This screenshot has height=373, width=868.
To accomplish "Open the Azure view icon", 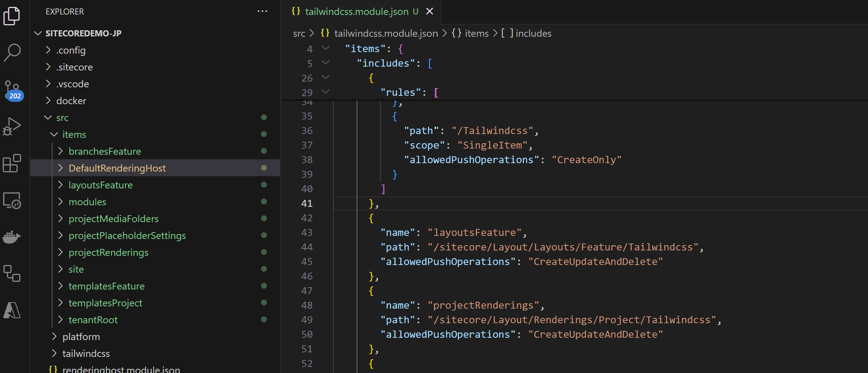I will (x=12, y=310).
